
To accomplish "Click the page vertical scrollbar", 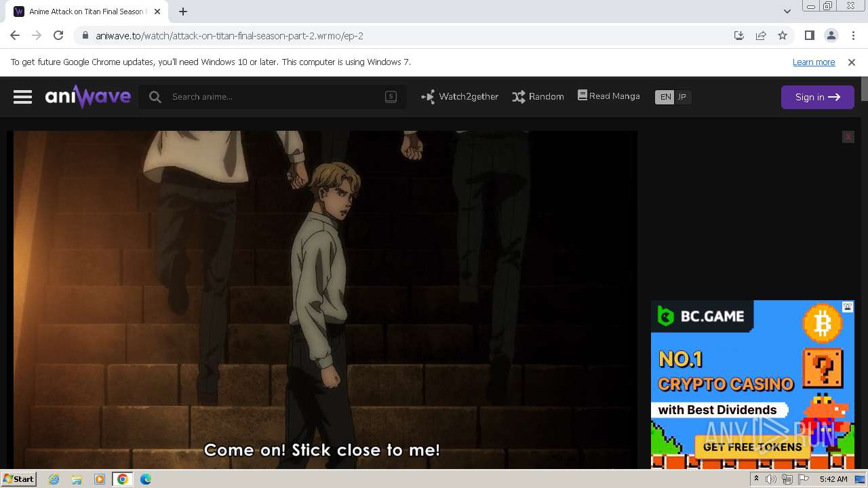I will (x=864, y=271).
